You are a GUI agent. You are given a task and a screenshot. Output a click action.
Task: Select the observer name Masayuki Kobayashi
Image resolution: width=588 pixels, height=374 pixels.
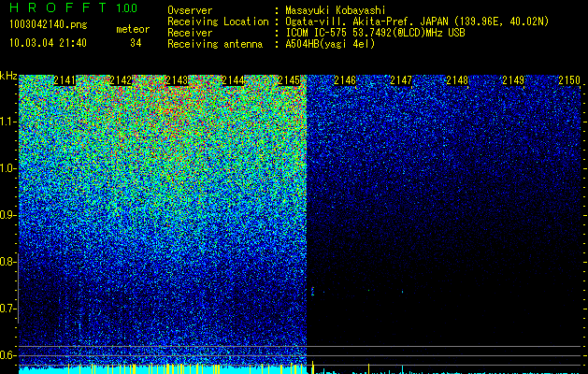point(336,10)
